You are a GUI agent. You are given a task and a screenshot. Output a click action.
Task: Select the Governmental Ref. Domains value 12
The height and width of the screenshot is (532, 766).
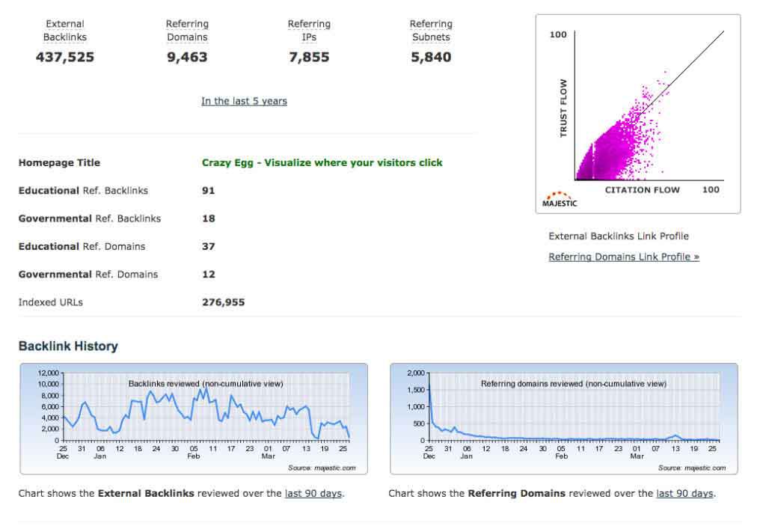(x=209, y=274)
